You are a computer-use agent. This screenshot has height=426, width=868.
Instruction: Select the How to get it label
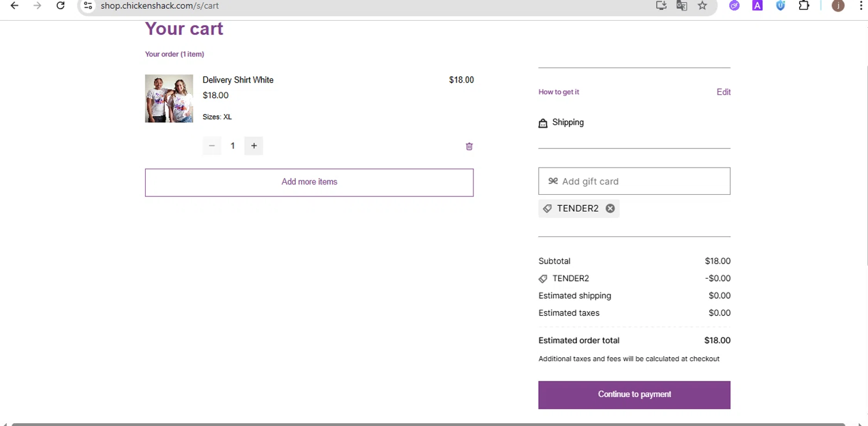pos(558,92)
